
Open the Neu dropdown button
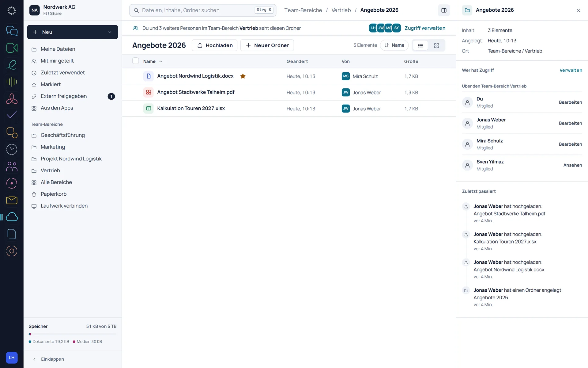click(x=73, y=32)
